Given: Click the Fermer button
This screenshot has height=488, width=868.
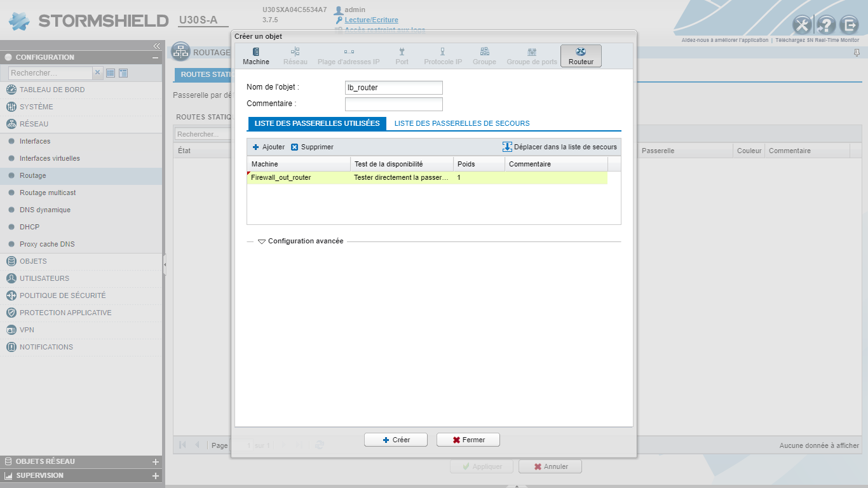Looking at the screenshot, I should coord(468,440).
